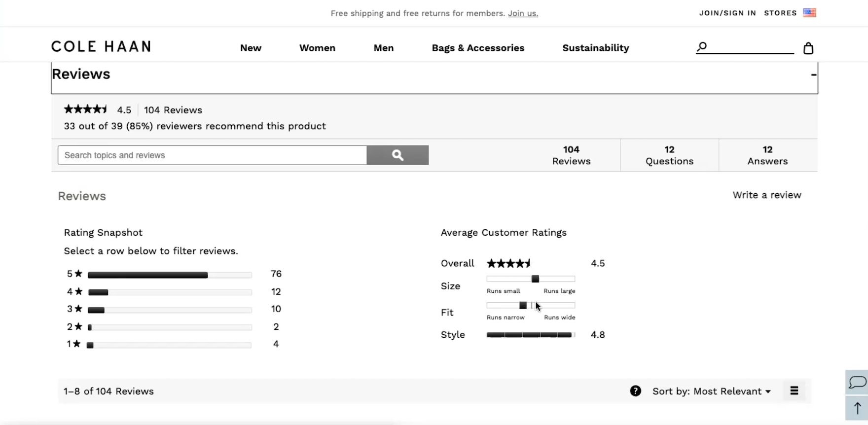Open the chat bubble widget
Viewport: 868px width, 425px height.
click(857, 382)
